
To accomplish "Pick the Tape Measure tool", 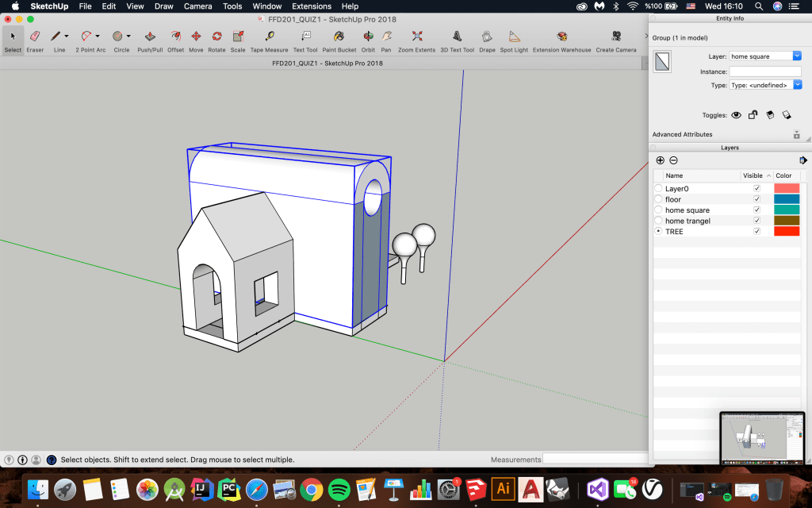I will click(270, 37).
